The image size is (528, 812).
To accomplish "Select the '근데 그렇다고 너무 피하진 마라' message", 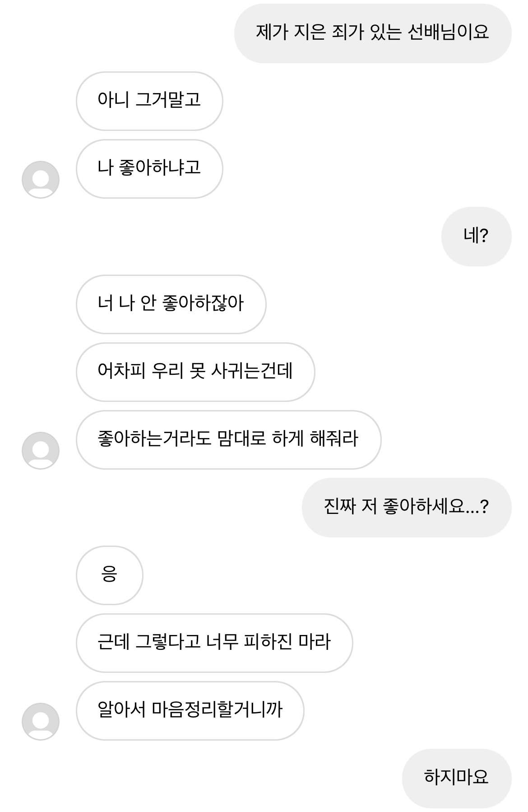I will [214, 643].
